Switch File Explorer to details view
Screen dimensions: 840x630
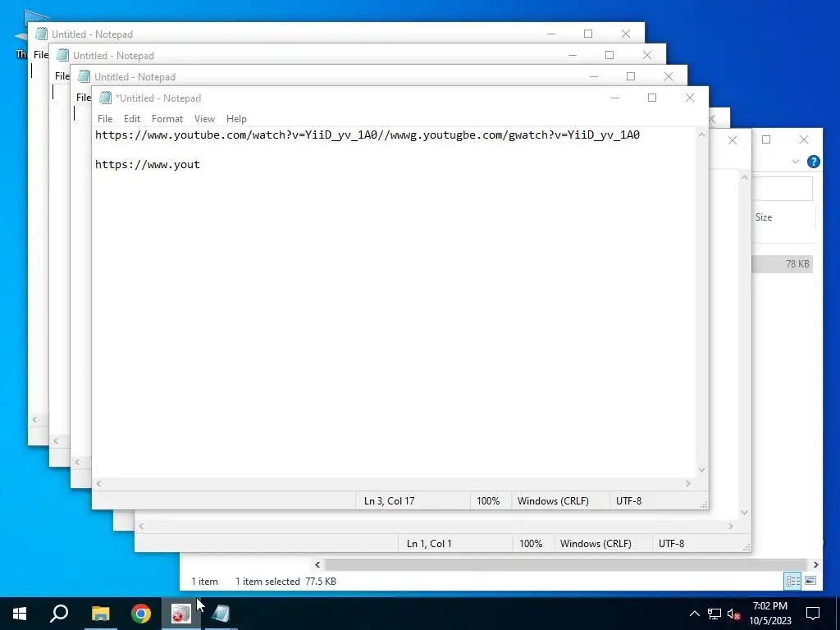point(792,581)
